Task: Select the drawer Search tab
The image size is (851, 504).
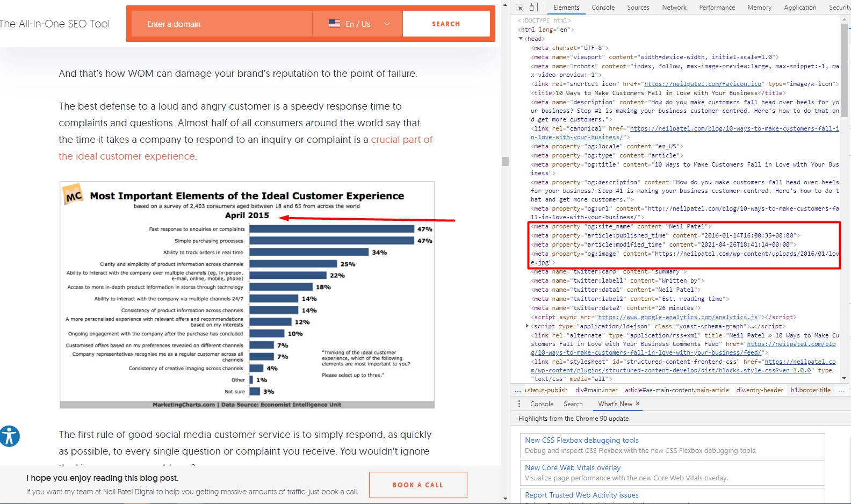Action: click(x=573, y=404)
